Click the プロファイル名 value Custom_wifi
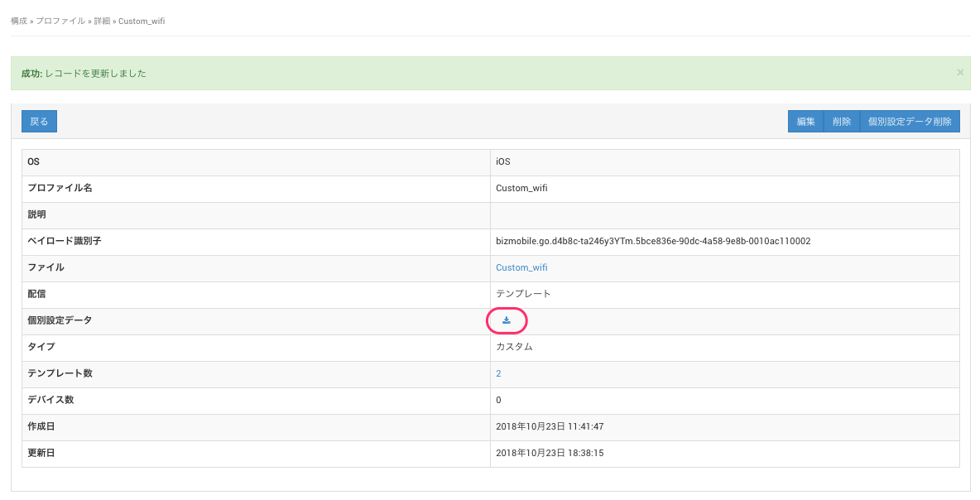Screen dimensions: 980x500 [521, 188]
